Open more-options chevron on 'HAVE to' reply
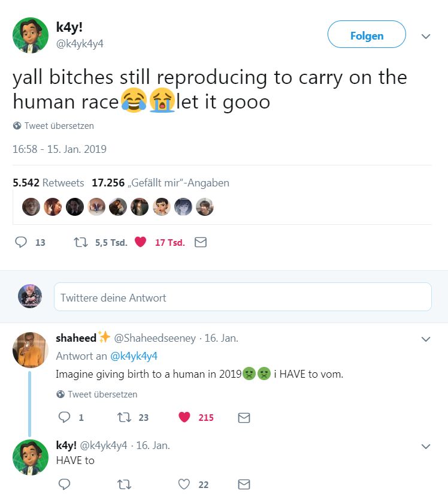Screen dimensions: 448x497 pos(426,447)
